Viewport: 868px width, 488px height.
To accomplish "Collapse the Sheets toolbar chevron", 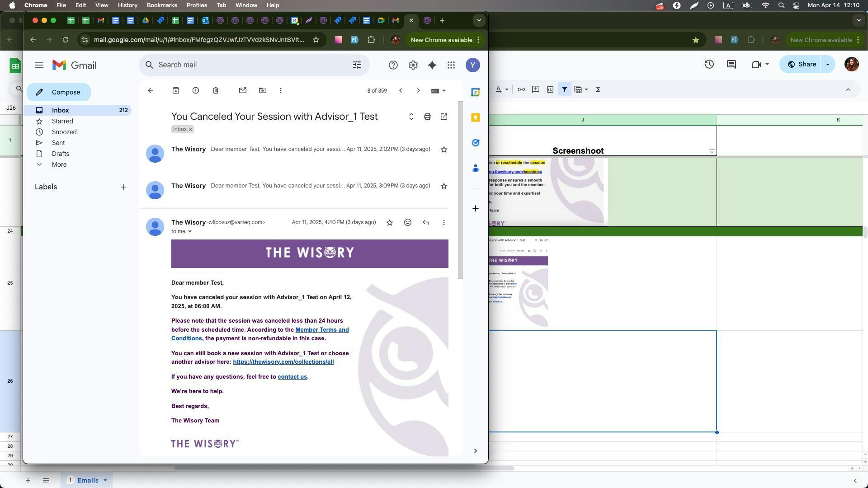I will click(848, 89).
